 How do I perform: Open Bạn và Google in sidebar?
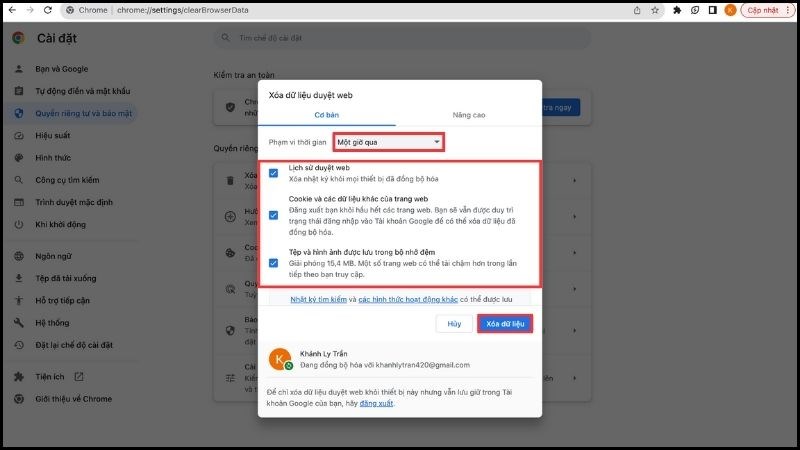point(61,69)
